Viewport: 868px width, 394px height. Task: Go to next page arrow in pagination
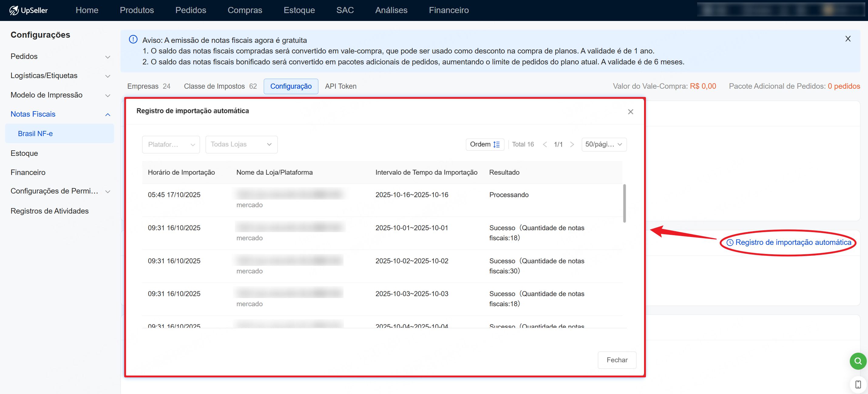point(572,144)
